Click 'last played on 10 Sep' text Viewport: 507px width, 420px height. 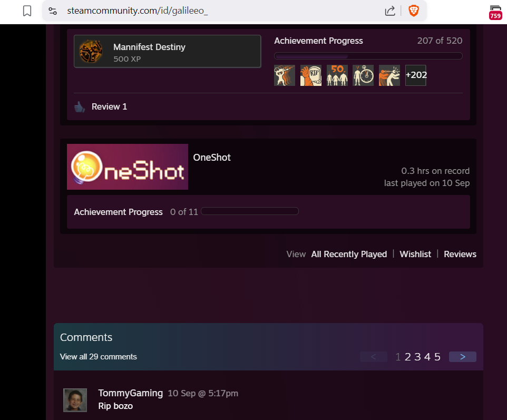427,183
